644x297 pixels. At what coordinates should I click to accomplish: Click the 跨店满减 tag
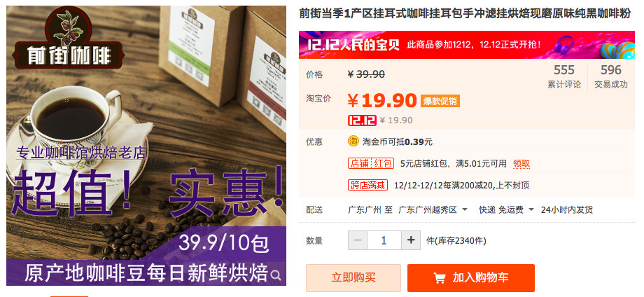pos(368,185)
